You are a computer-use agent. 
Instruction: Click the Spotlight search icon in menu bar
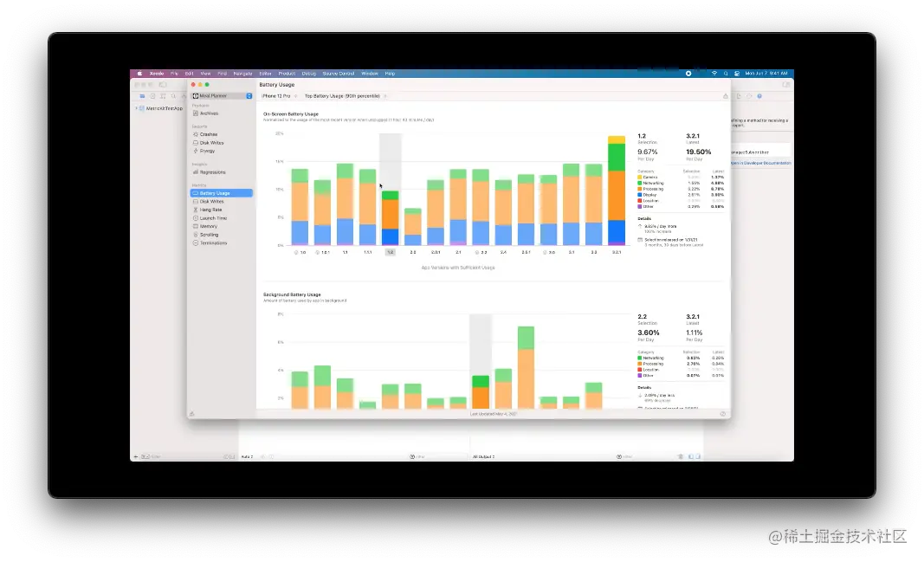[x=726, y=74]
